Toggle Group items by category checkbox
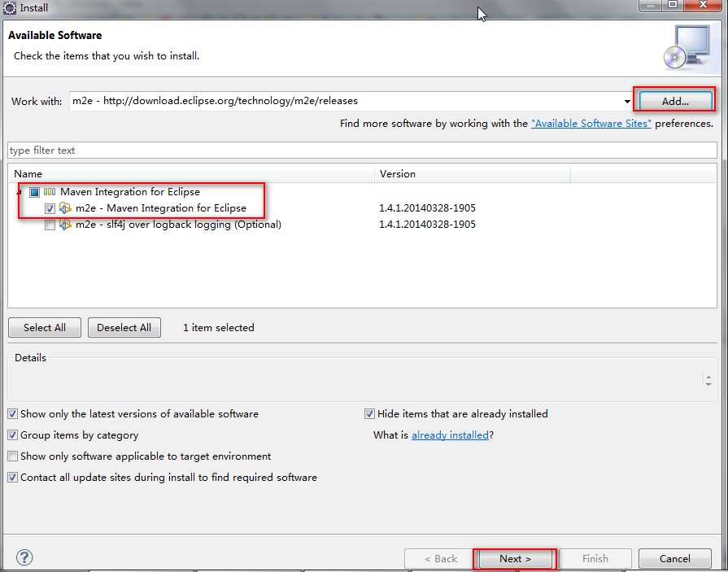This screenshot has height=572, width=728. 12,435
